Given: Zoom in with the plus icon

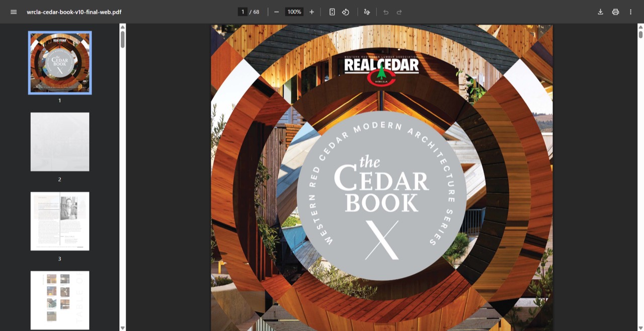Looking at the screenshot, I should [x=311, y=12].
